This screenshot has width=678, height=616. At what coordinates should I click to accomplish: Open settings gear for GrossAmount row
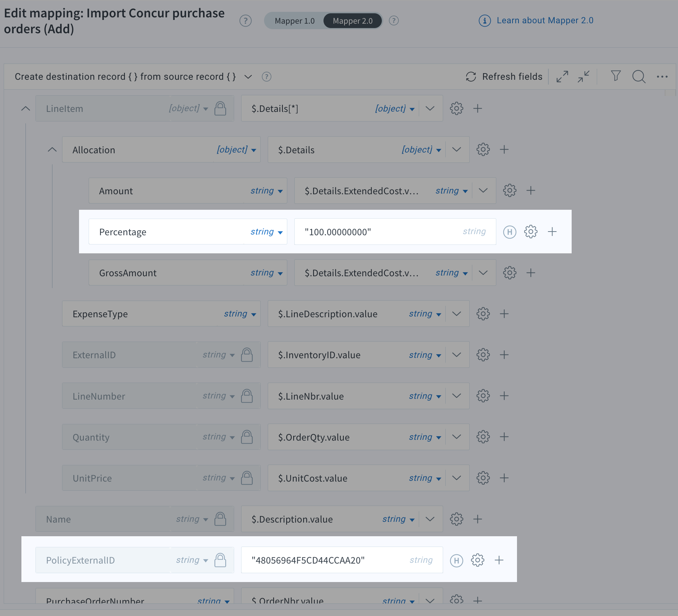tap(510, 273)
